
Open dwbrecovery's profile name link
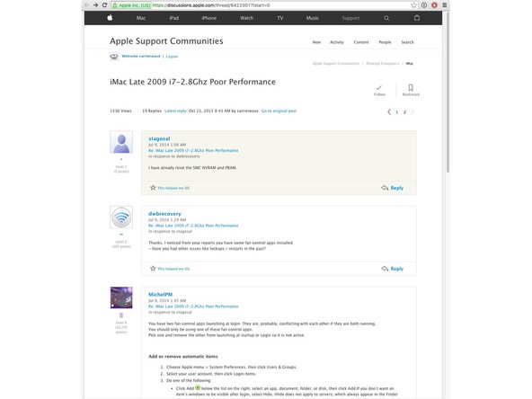click(x=164, y=213)
